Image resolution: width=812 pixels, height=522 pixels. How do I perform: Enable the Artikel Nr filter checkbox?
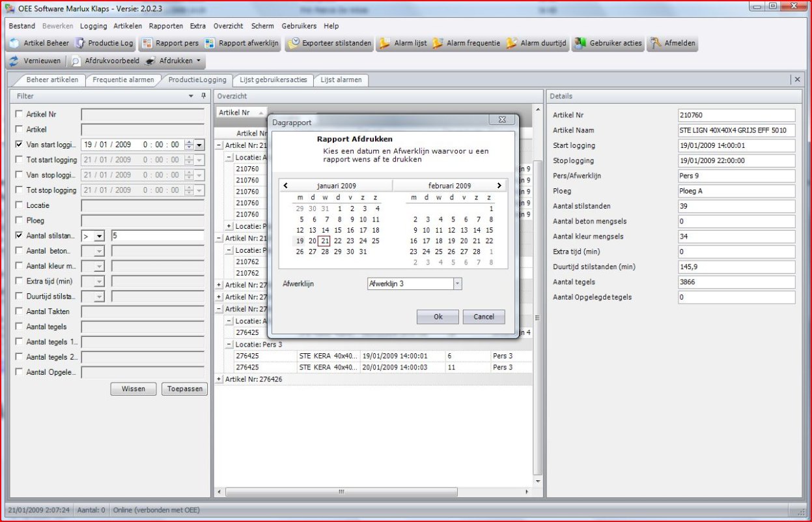tap(19, 114)
